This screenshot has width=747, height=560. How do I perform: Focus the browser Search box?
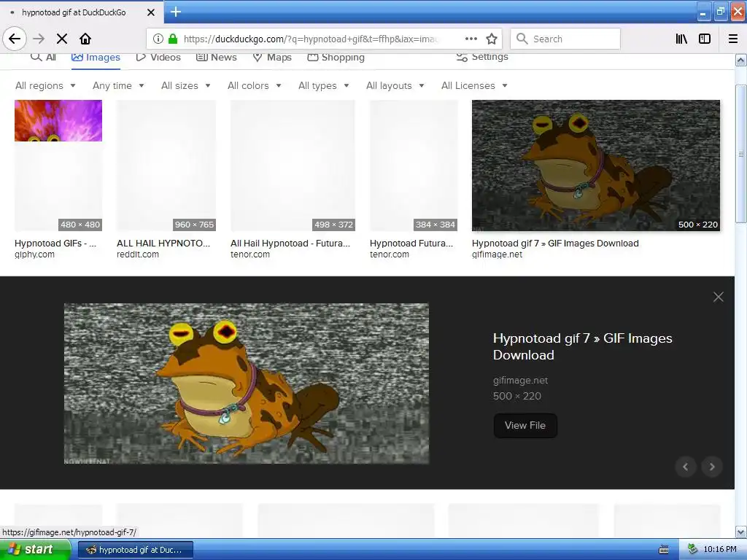pyautogui.click(x=565, y=39)
